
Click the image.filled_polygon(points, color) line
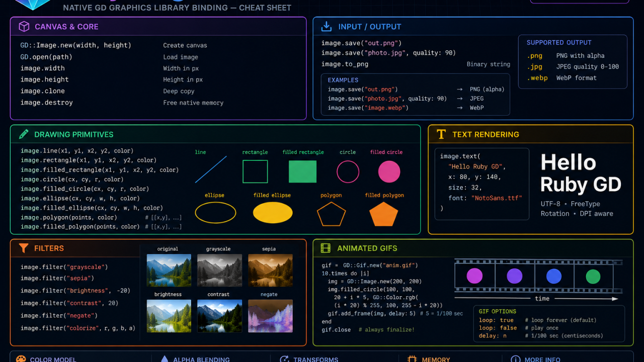(x=80, y=227)
